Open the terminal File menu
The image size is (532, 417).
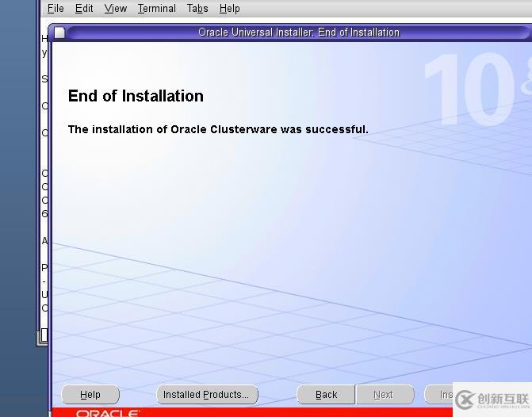tap(55, 8)
